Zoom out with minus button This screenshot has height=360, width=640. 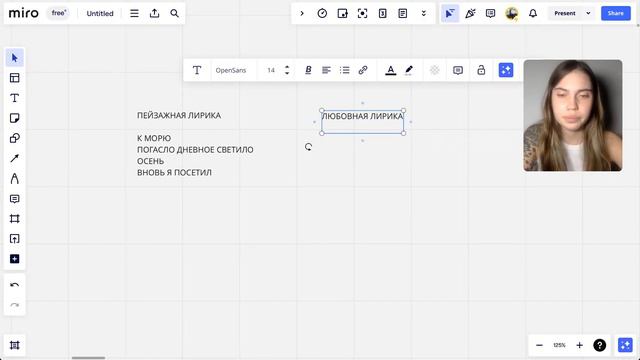click(x=539, y=345)
